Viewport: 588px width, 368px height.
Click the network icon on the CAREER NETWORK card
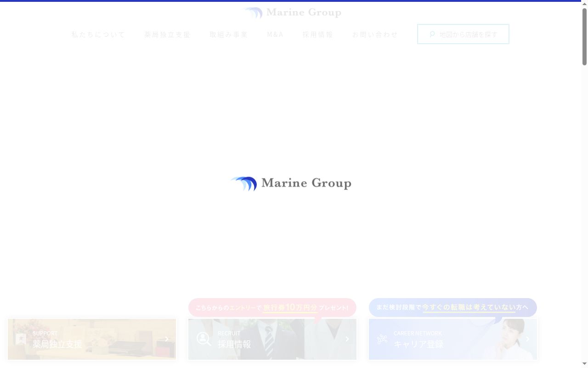click(382, 339)
